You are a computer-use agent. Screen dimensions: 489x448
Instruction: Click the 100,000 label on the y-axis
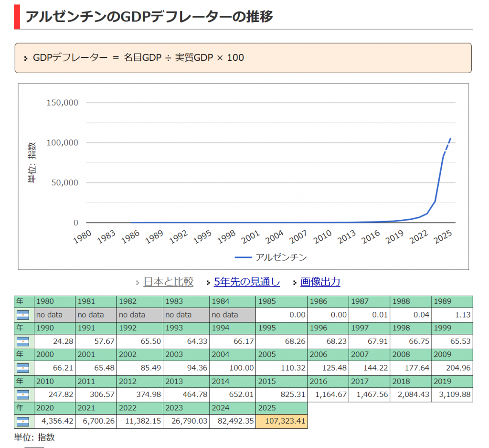click(x=63, y=143)
